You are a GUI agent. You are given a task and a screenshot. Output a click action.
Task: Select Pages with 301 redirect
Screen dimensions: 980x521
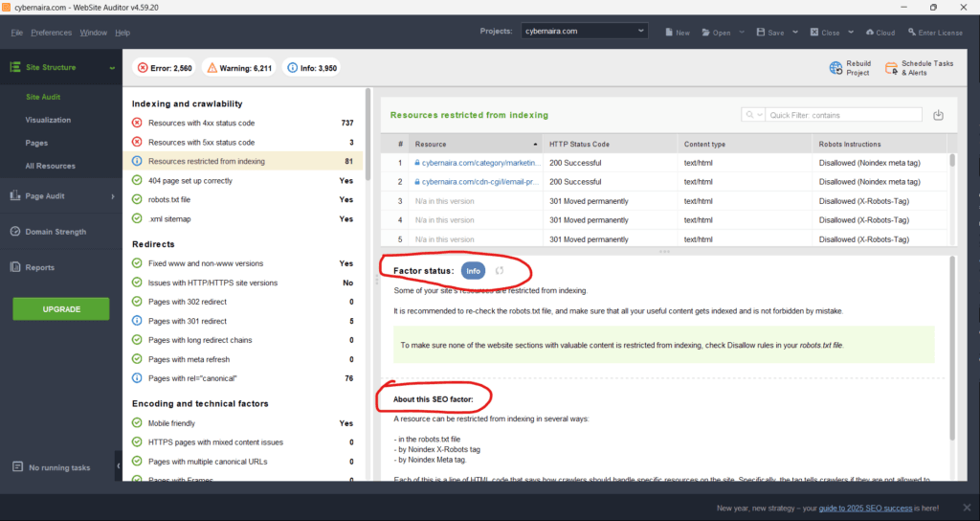[242, 321]
